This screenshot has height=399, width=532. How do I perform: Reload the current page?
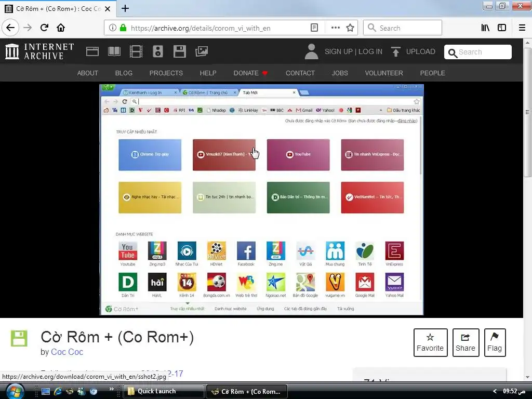point(44,28)
